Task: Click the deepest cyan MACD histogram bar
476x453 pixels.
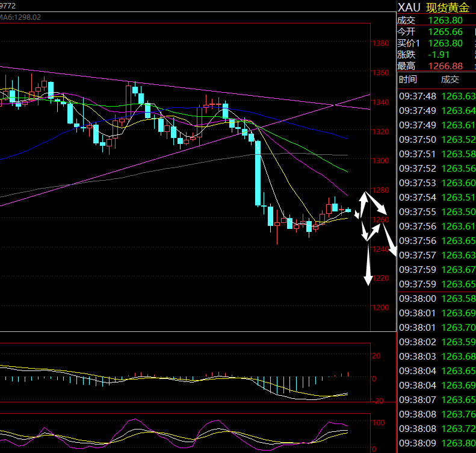Action: [x=277, y=386]
